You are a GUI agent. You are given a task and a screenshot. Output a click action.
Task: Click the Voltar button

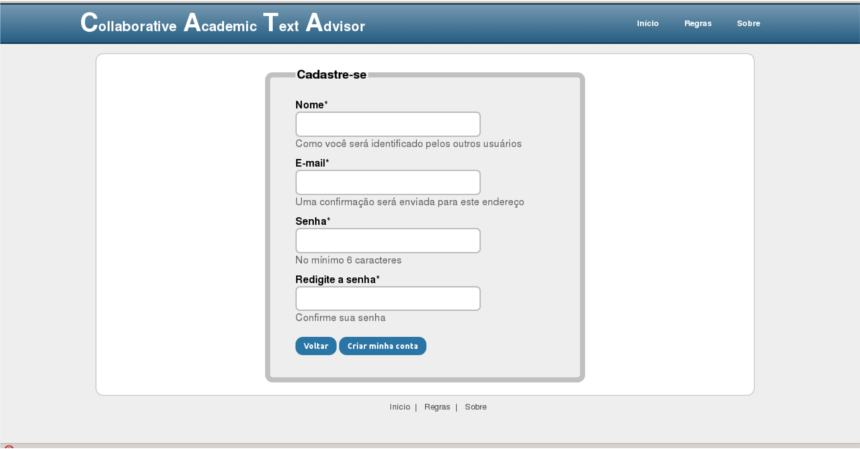coord(316,346)
